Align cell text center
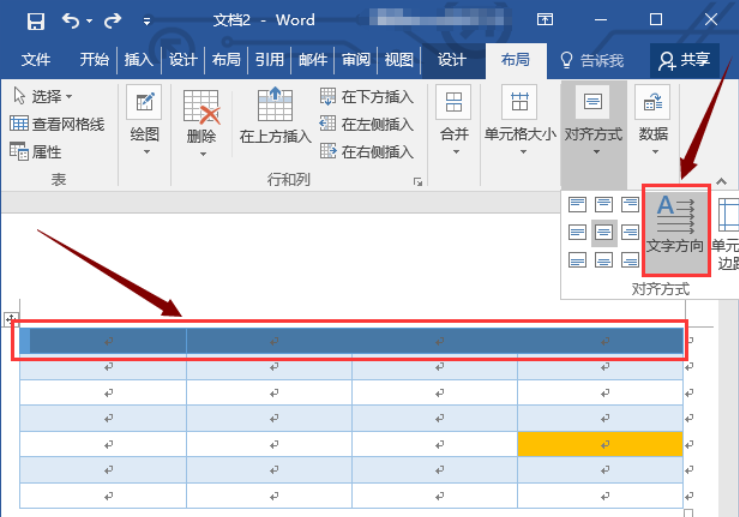Screen dimensions: 739x517 [604, 232]
